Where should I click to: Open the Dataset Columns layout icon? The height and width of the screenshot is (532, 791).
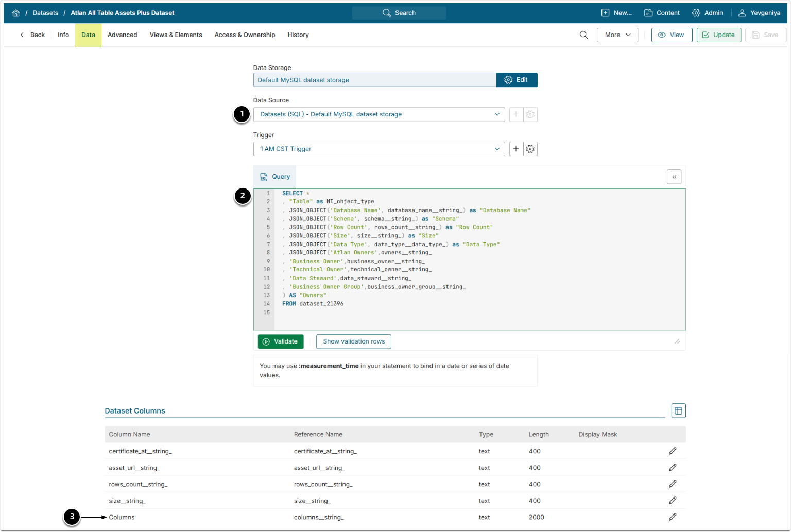click(678, 410)
